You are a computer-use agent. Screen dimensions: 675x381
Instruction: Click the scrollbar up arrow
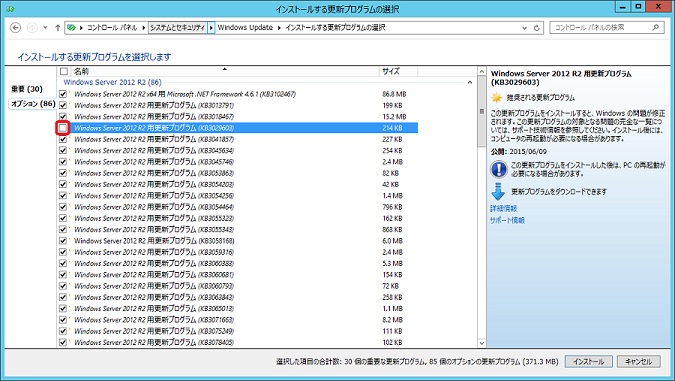(x=482, y=71)
